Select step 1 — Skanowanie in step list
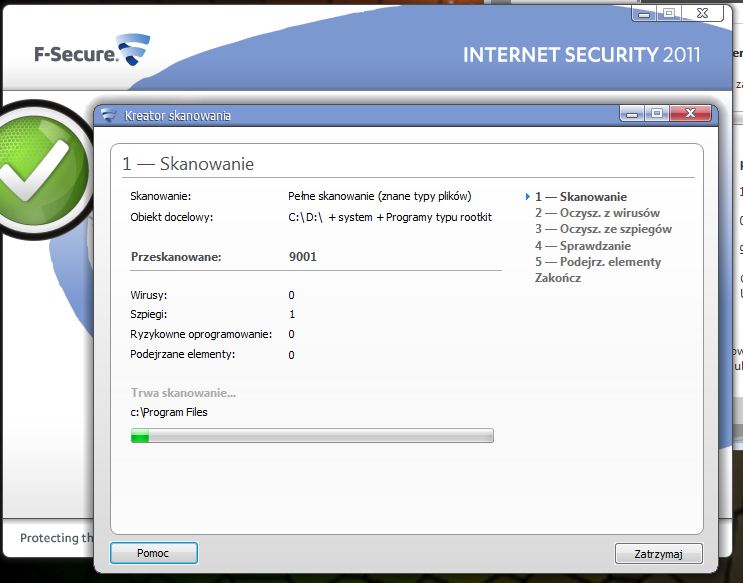This screenshot has width=743, height=583. point(581,197)
